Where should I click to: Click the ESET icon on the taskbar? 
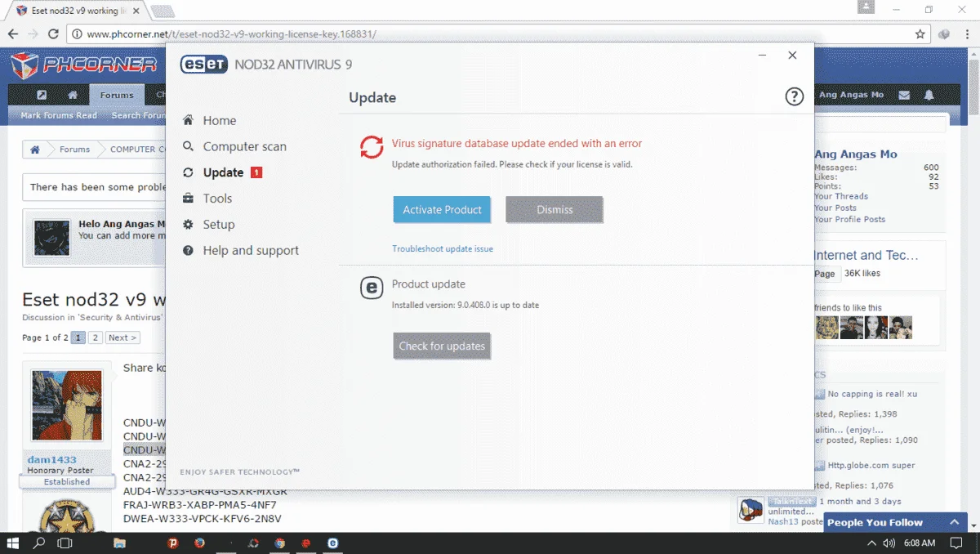pos(332,543)
